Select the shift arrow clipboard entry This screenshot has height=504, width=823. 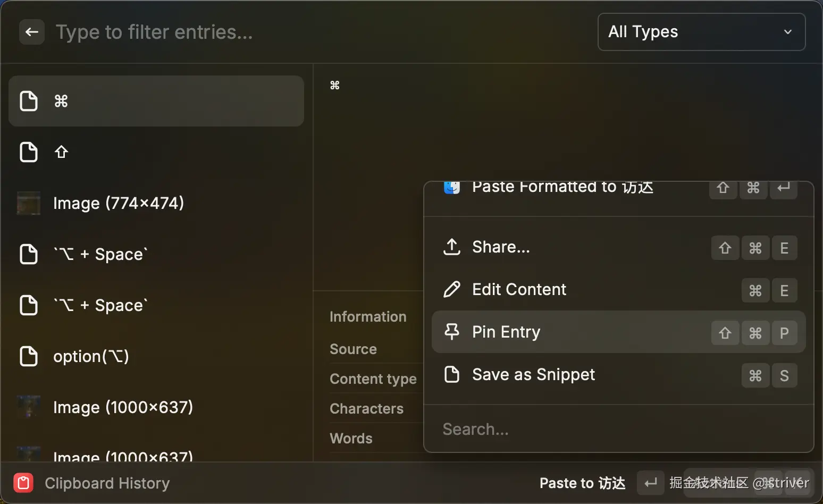[x=156, y=152]
